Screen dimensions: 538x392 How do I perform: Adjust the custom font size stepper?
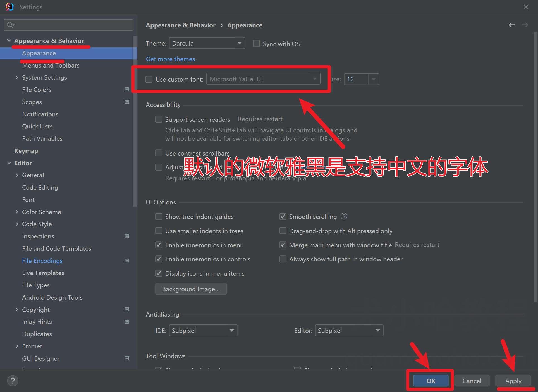pyautogui.click(x=373, y=79)
